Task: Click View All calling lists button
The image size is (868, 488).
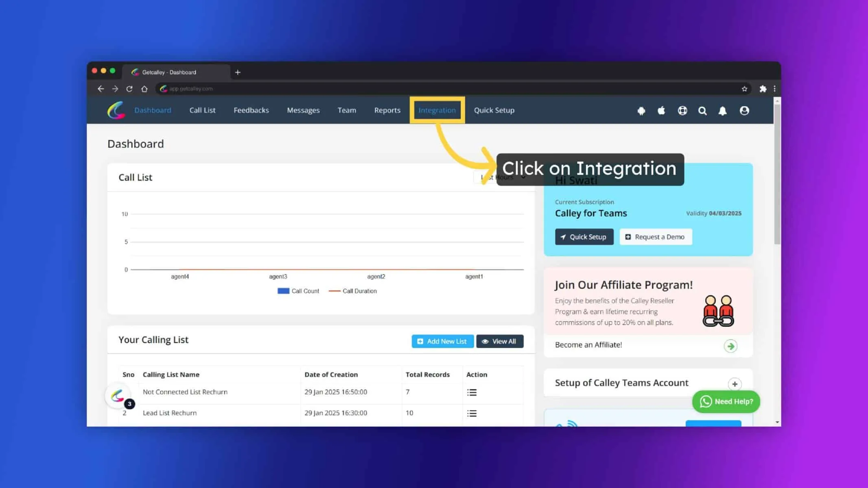Action: tap(500, 341)
